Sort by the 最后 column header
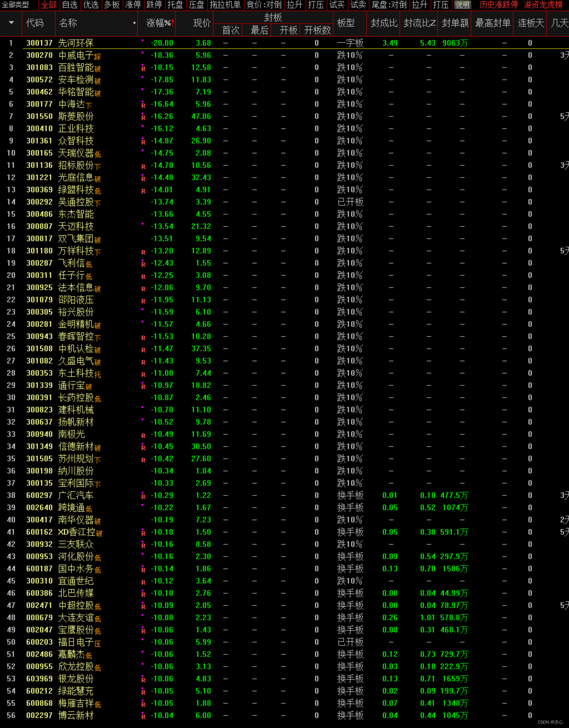The image size is (569, 728). point(259,30)
